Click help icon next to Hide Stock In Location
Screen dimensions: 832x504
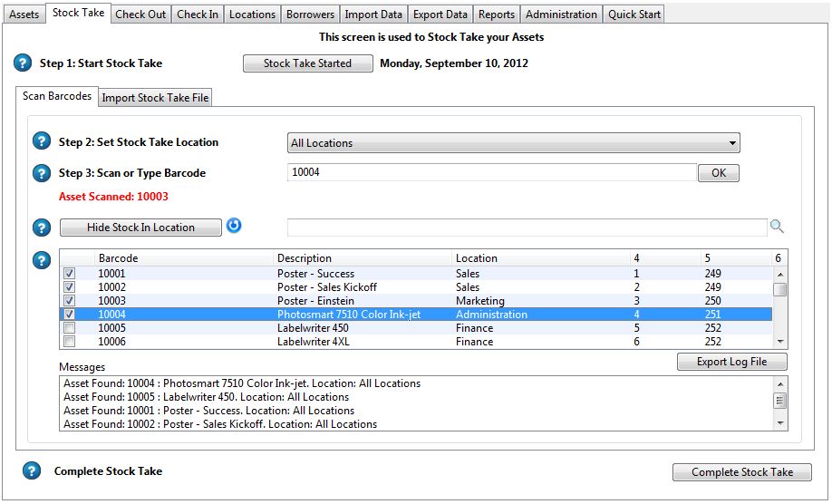(42, 228)
